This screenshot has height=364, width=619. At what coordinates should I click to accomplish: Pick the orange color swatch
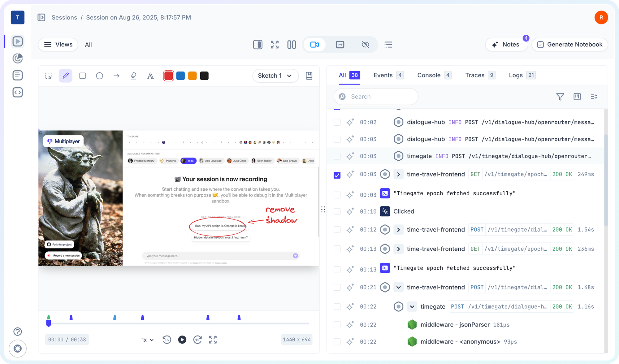[192, 76]
